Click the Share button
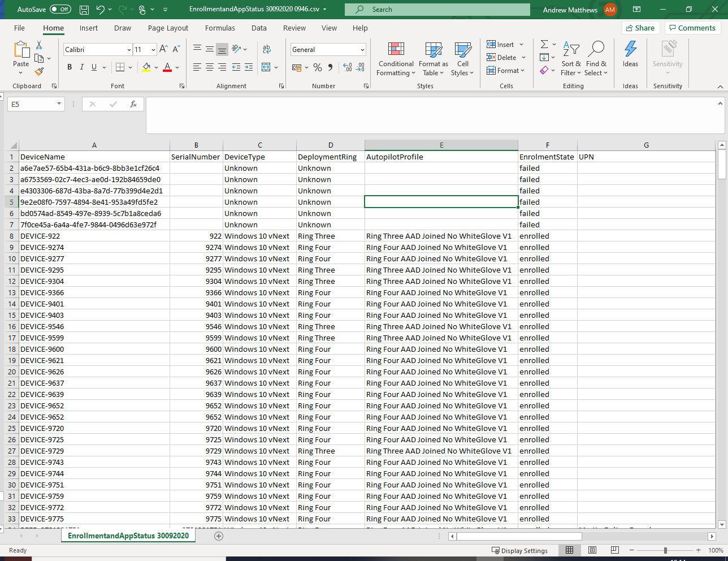Image resolution: width=728 pixels, height=561 pixels. 640,28
